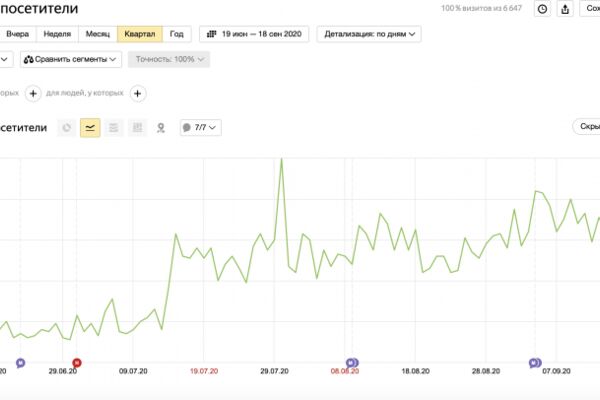Open the Точность: 100% dropdown
Screen dimensions: 600x400
coord(169,59)
